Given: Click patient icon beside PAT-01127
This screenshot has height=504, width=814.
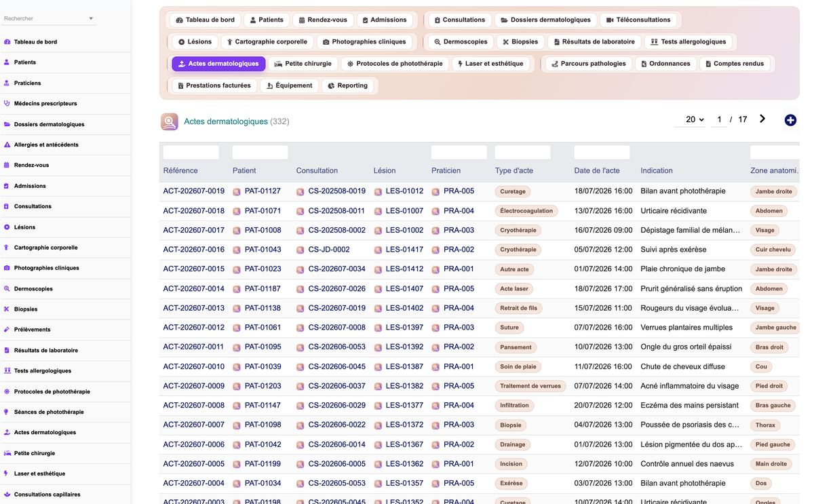Looking at the screenshot, I should click(237, 192).
